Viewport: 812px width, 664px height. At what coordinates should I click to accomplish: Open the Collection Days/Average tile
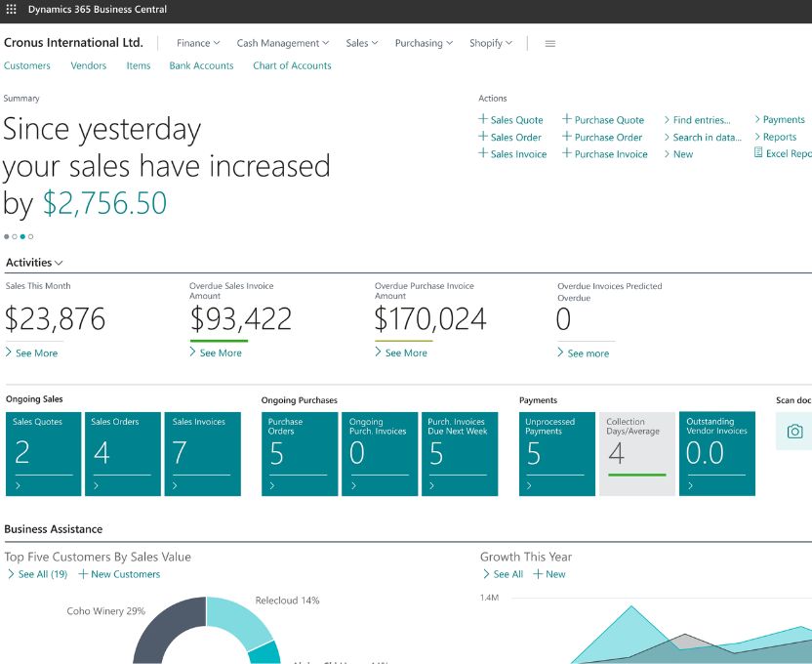click(x=637, y=454)
